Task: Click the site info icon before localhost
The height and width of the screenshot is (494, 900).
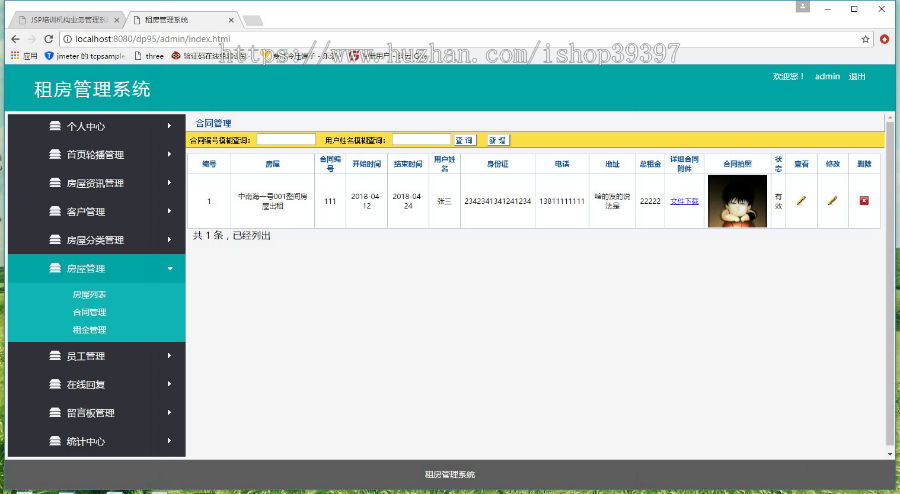Action: tap(67, 39)
